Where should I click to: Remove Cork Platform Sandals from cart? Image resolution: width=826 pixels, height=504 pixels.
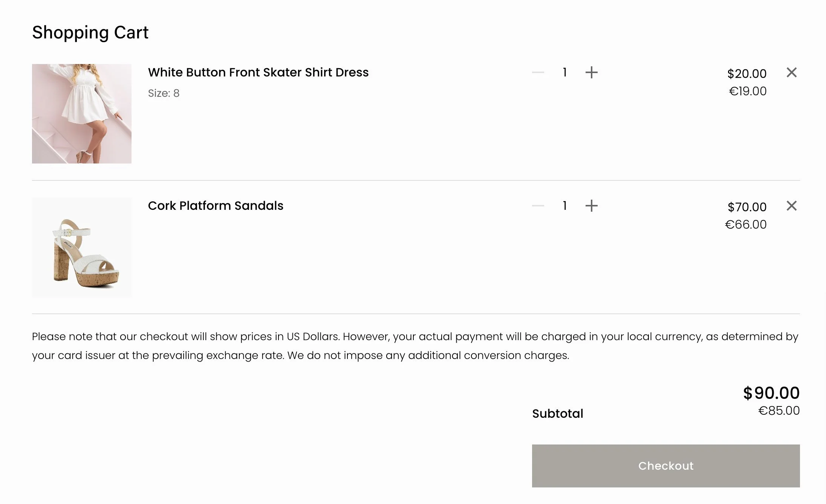792,206
